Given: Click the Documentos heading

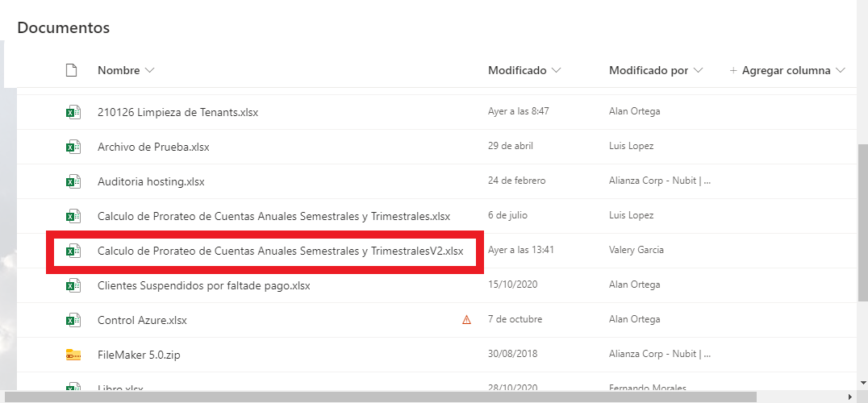Looking at the screenshot, I should click(63, 28).
